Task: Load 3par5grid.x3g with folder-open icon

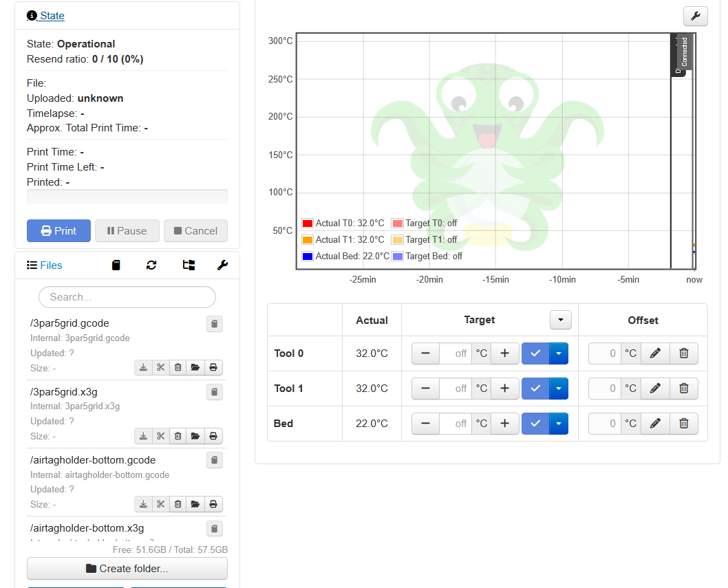Action: [195, 436]
